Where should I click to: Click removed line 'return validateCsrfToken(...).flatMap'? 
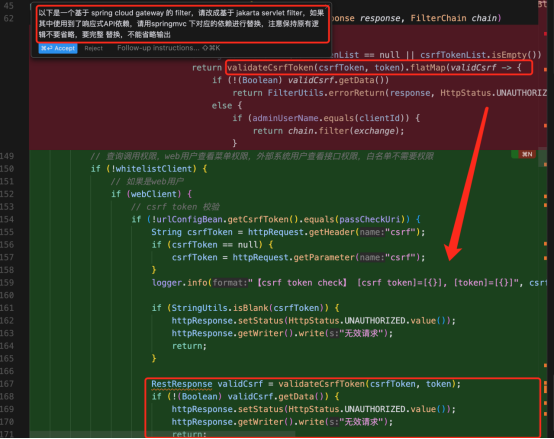pyautogui.click(x=357, y=67)
